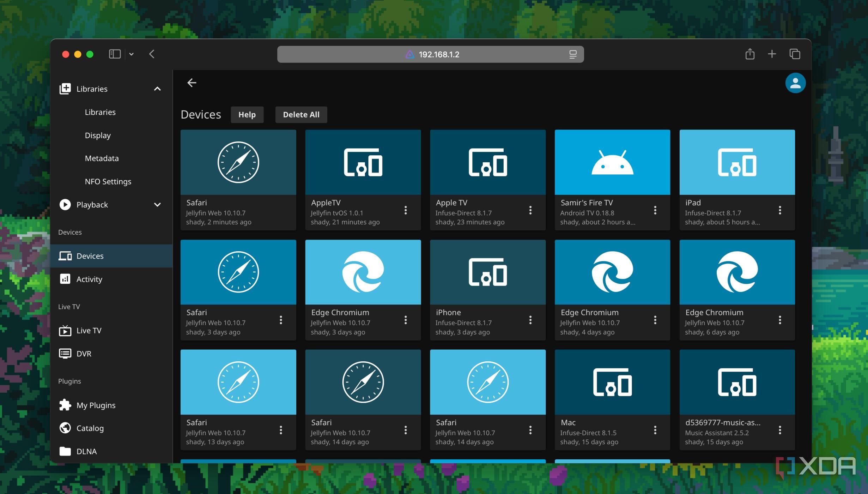The width and height of the screenshot is (868, 494).
Task: Open a new tab with the plus icon
Action: 772,54
